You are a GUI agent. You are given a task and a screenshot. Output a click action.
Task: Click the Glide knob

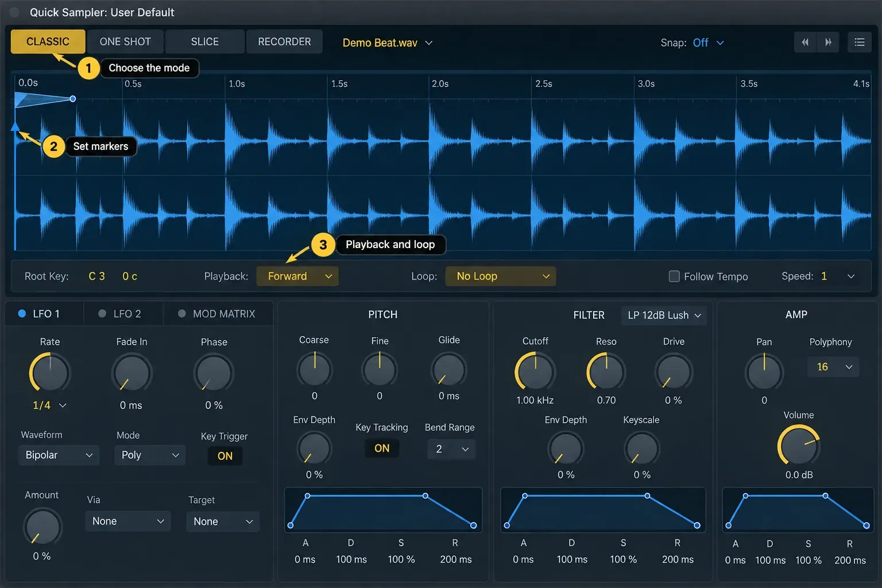448,369
